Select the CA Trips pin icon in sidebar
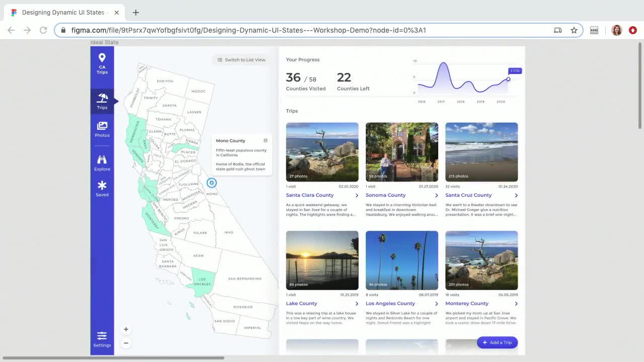The image size is (644, 362). click(102, 58)
